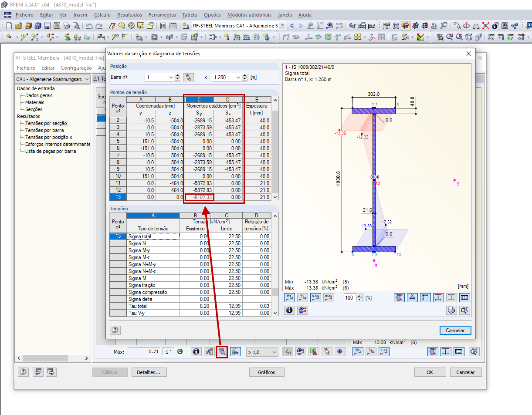
Task: Click the vertical scrollbar of the Tensões table
Action: (x=275, y=264)
